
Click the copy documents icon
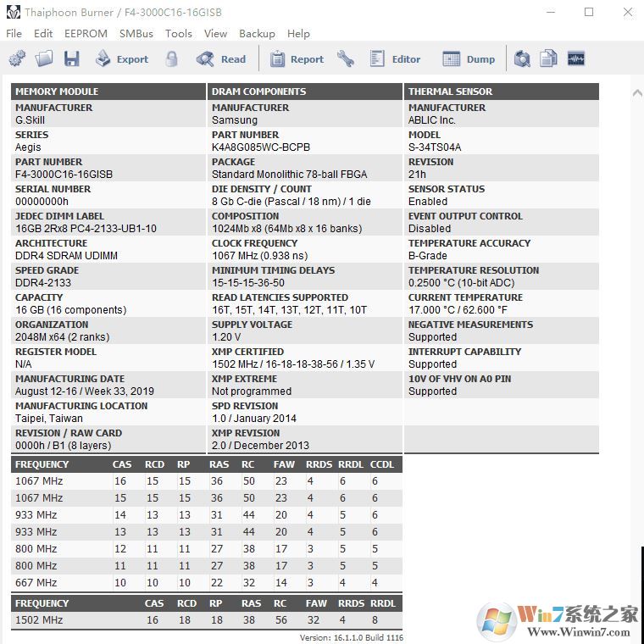548,58
